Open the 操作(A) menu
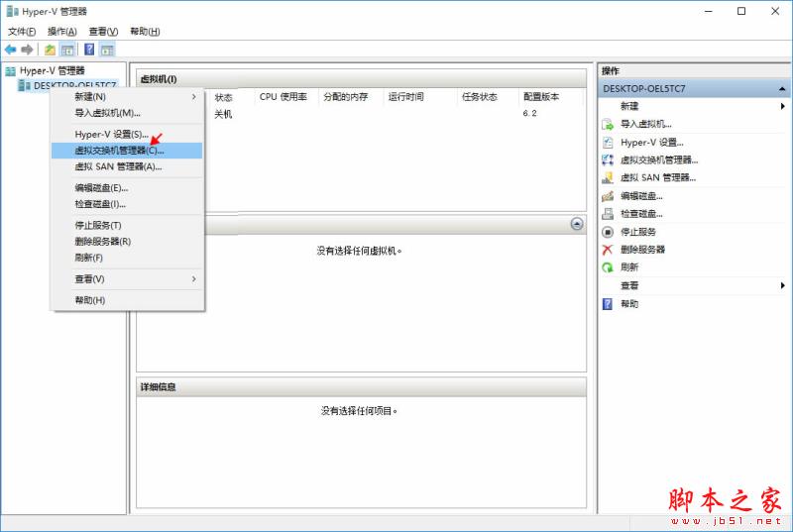This screenshot has height=532, width=793. click(61, 32)
